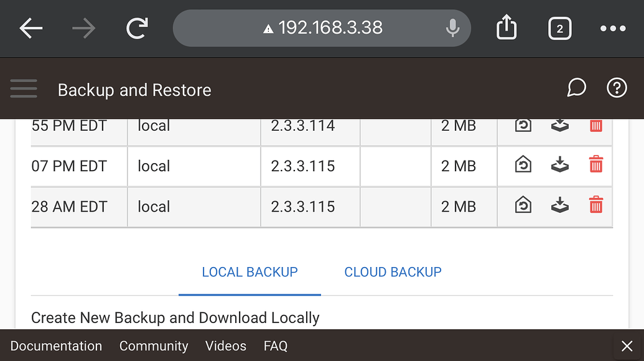Download the 28 AM EDT backup file
Viewport: 644px width, 361px height.
point(560,206)
